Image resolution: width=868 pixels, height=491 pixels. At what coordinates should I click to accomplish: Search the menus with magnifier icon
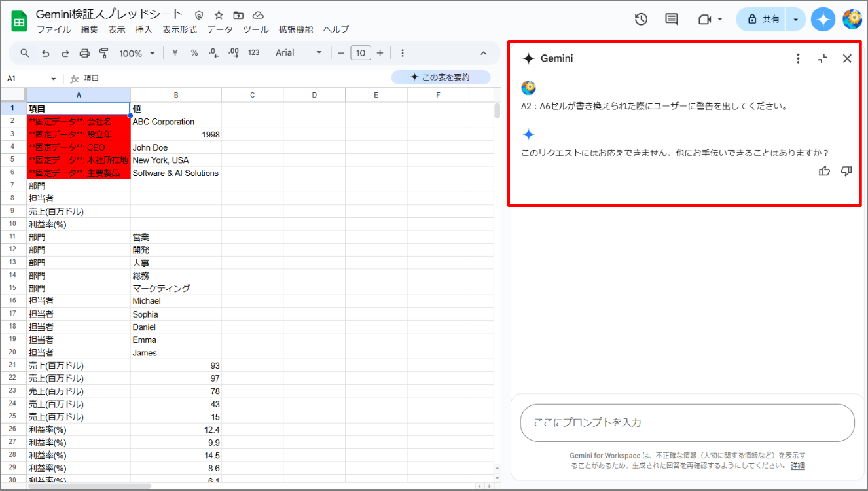click(25, 53)
